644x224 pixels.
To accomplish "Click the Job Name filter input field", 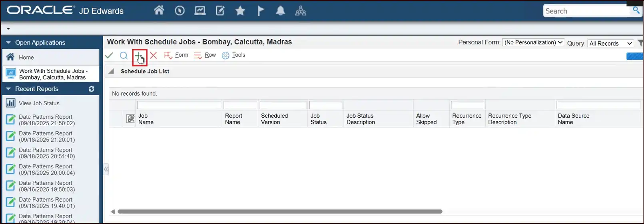I will click(x=179, y=105).
